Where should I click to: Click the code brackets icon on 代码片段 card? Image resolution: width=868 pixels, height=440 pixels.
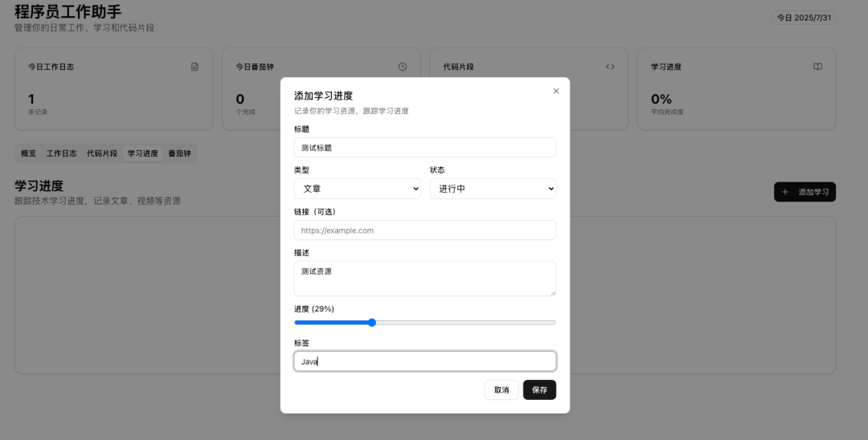610,67
